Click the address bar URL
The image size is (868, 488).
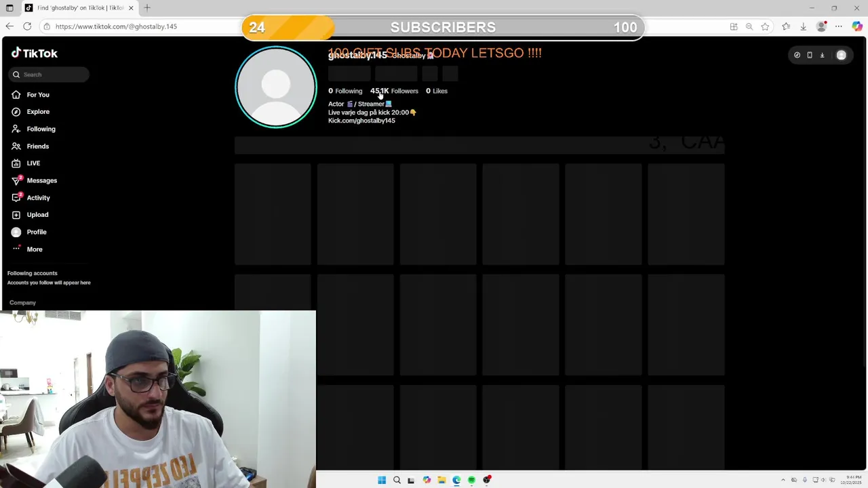116,26
